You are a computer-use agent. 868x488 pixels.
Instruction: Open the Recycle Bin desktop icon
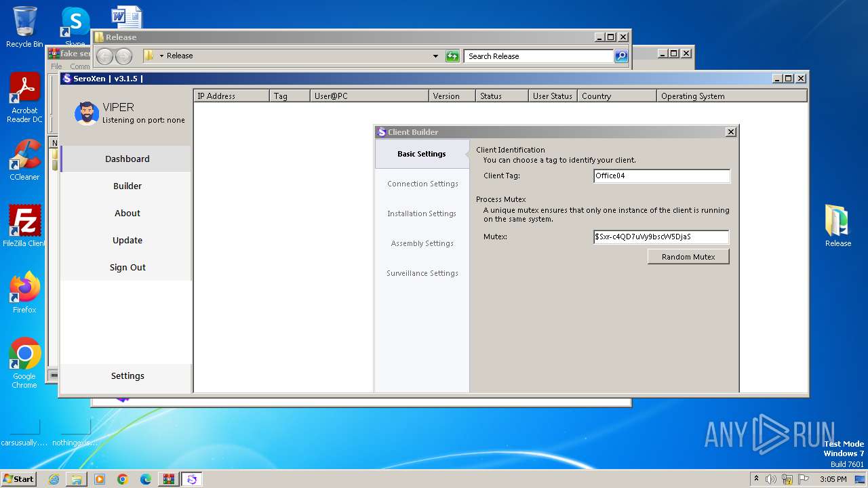click(24, 27)
